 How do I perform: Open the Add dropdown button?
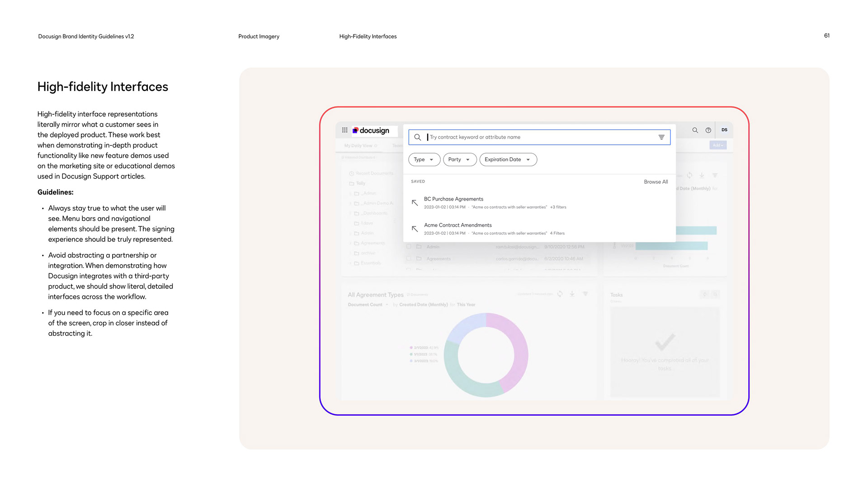[x=717, y=145]
